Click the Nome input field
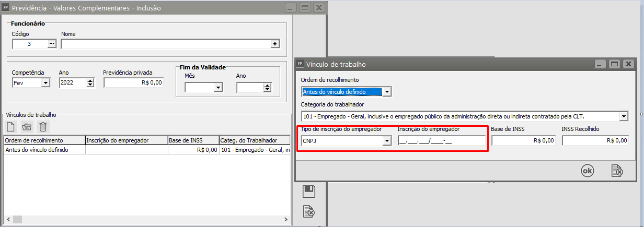 point(166,44)
